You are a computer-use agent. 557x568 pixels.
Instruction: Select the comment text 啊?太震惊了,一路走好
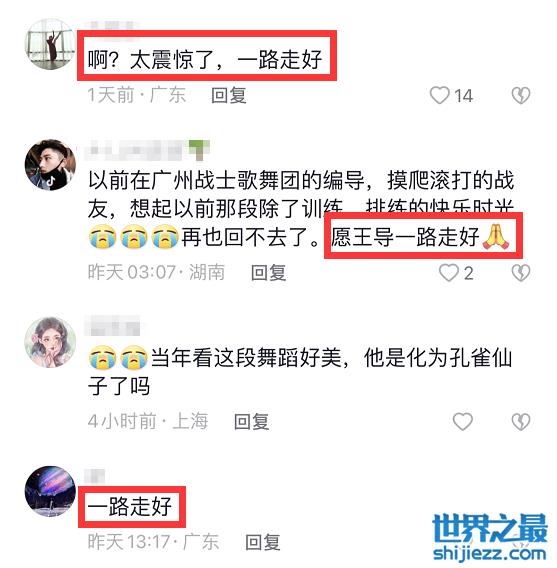205,59
